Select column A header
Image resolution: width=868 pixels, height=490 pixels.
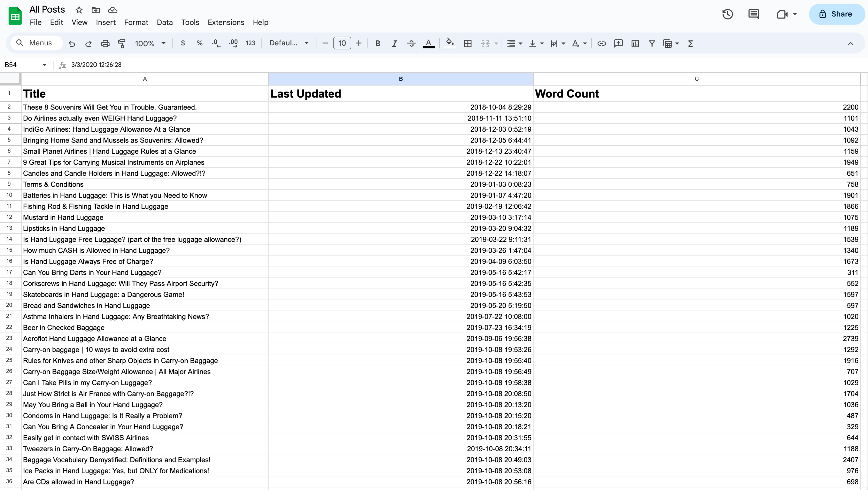click(x=144, y=79)
